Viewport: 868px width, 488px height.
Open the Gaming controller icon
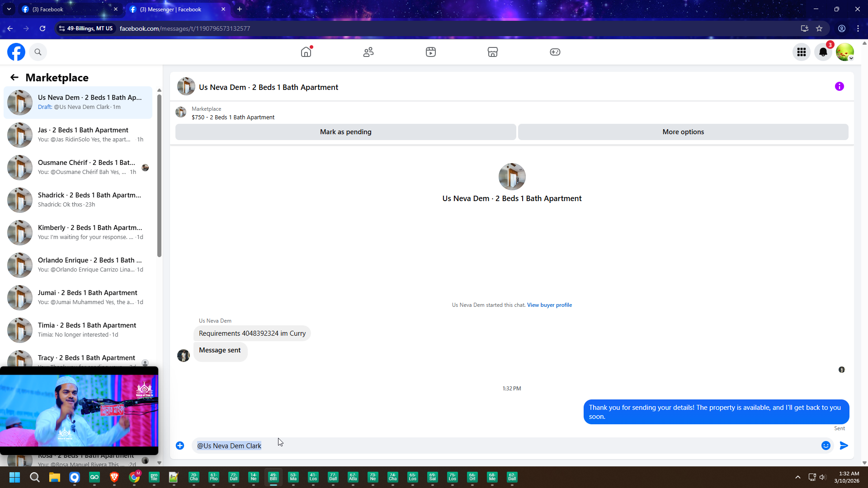pos(555,52)
